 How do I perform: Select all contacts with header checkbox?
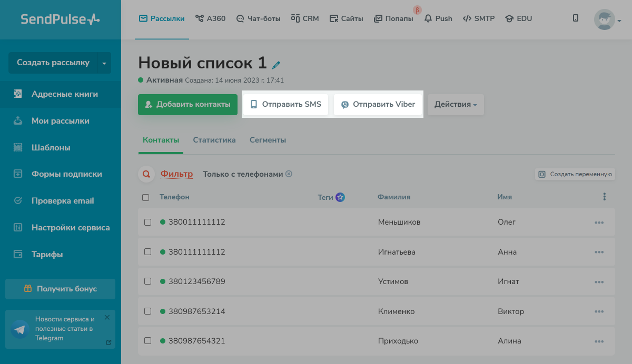tap(146, 197)
